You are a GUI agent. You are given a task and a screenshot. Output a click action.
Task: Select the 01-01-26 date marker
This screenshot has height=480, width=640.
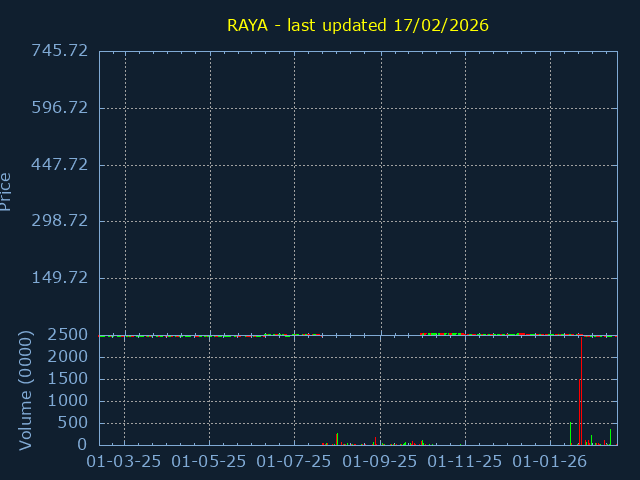pyautogui.click(x=550, y=462)
